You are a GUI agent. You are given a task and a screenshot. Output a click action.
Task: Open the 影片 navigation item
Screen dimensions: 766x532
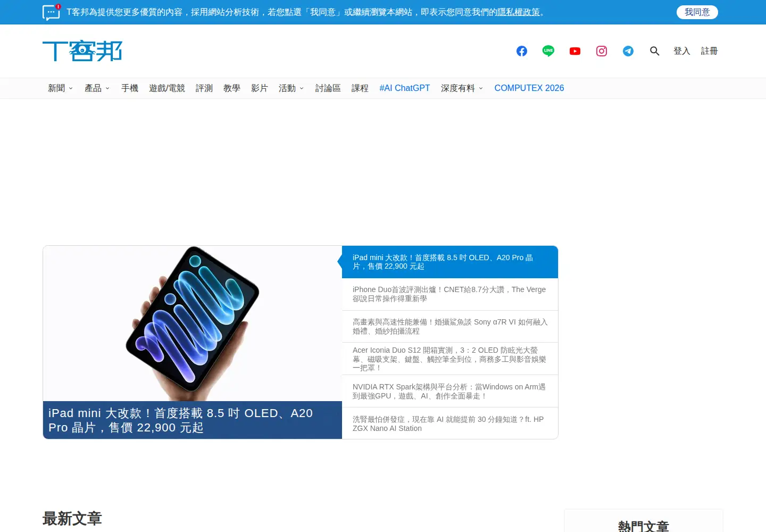260,88
